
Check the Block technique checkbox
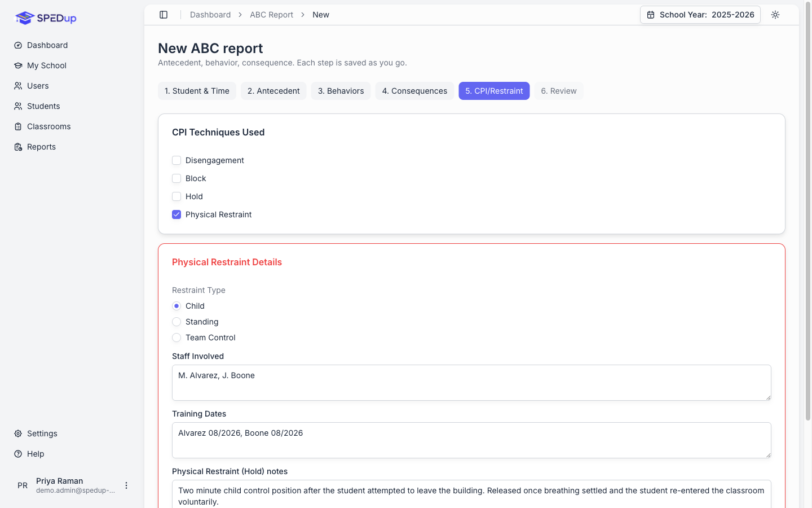[x=176, y=178]
